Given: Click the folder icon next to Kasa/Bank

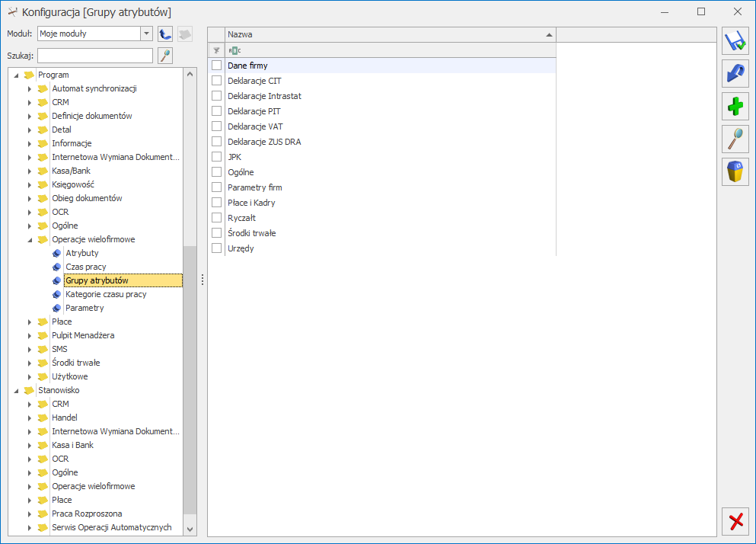Looking at the screenshot, I should pos(43,171).
